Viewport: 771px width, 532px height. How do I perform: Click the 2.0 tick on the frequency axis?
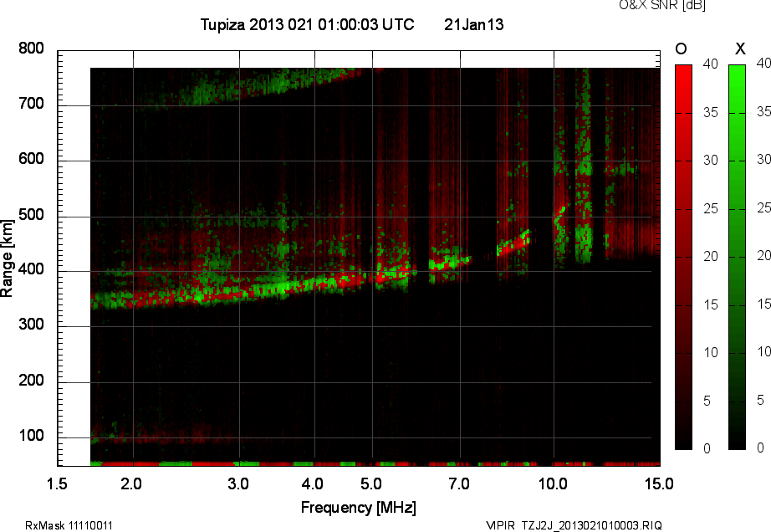point(131,483)
